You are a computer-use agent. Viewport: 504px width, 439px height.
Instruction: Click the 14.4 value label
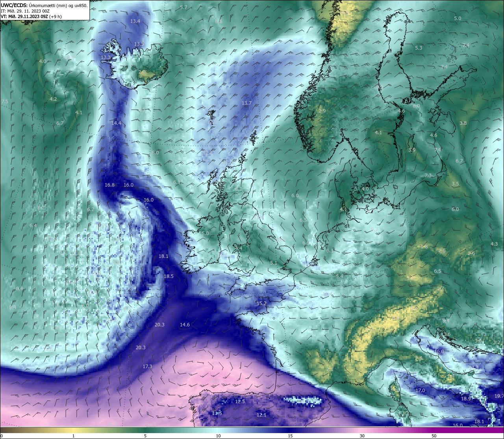pos(116,123)
